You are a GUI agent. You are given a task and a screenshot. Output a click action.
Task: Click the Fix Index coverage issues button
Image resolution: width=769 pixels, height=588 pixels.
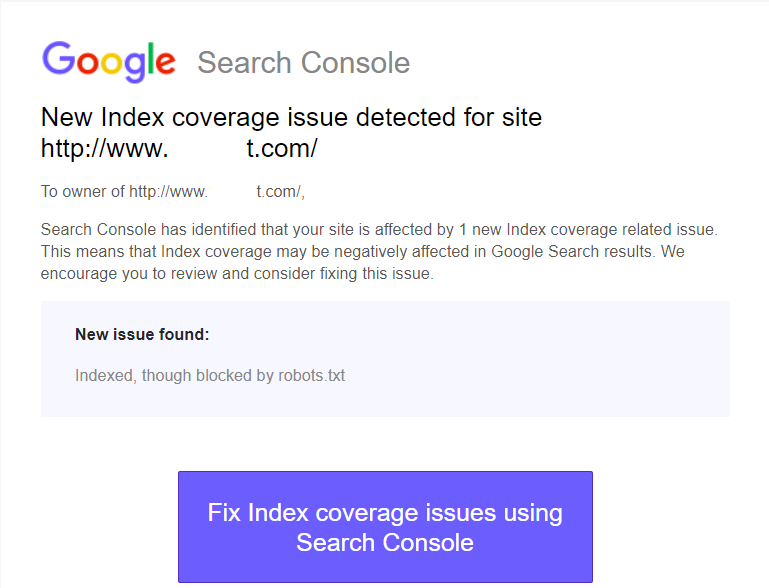385,527
